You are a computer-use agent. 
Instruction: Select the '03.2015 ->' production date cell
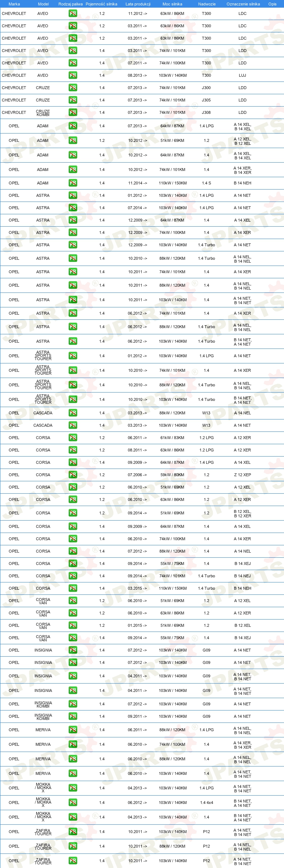click(138, 588)
